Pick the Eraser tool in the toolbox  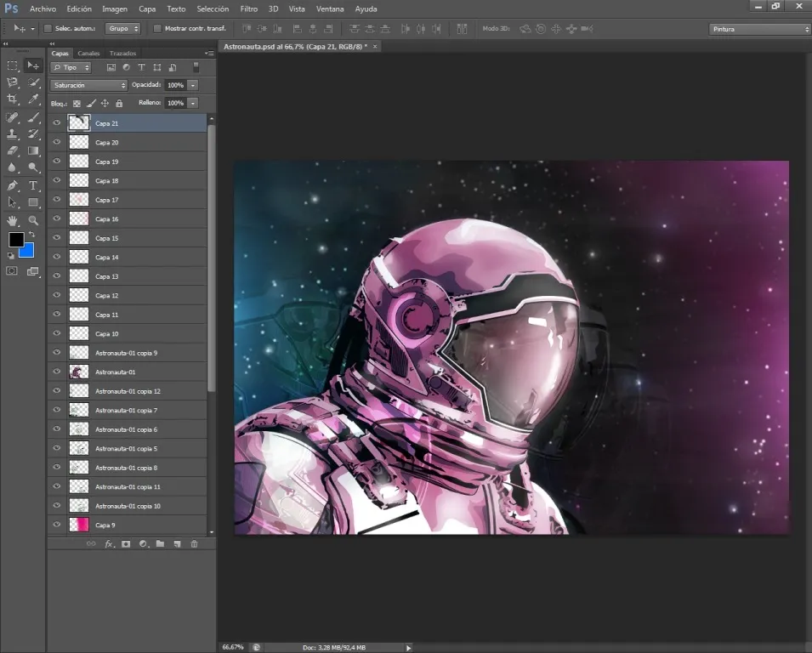click(13, 150)
